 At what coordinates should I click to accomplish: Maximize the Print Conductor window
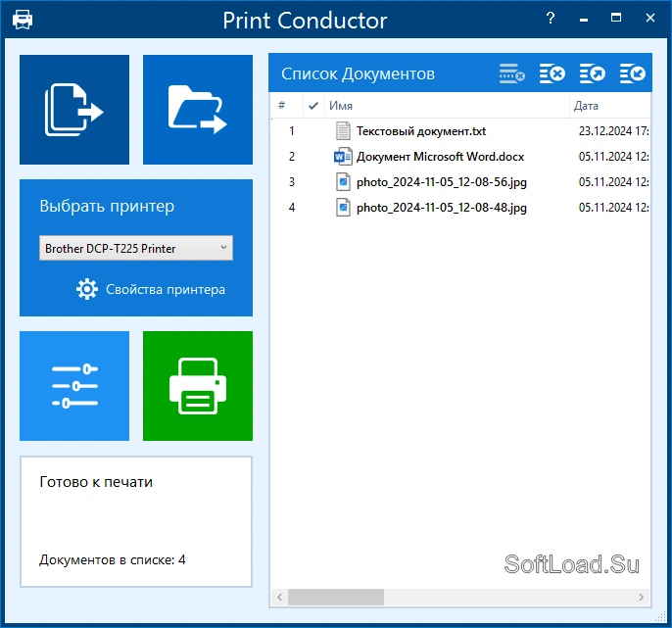click(x=616, y=18)
